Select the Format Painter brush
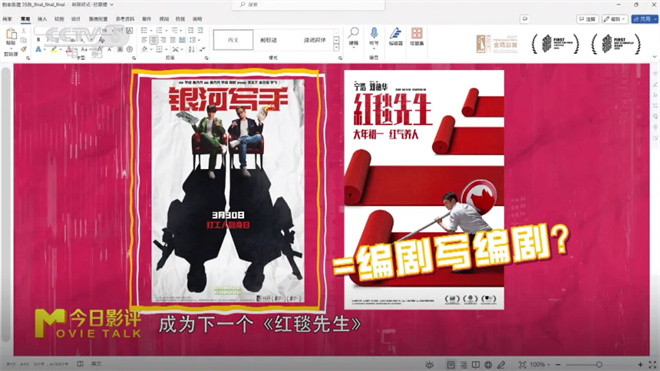 click(24, 49)
